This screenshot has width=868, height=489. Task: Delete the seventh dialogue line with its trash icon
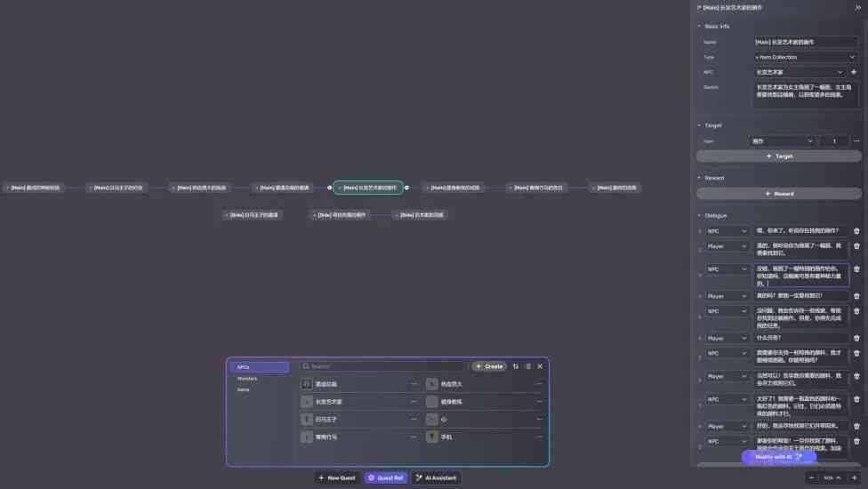tap(856, 354)
